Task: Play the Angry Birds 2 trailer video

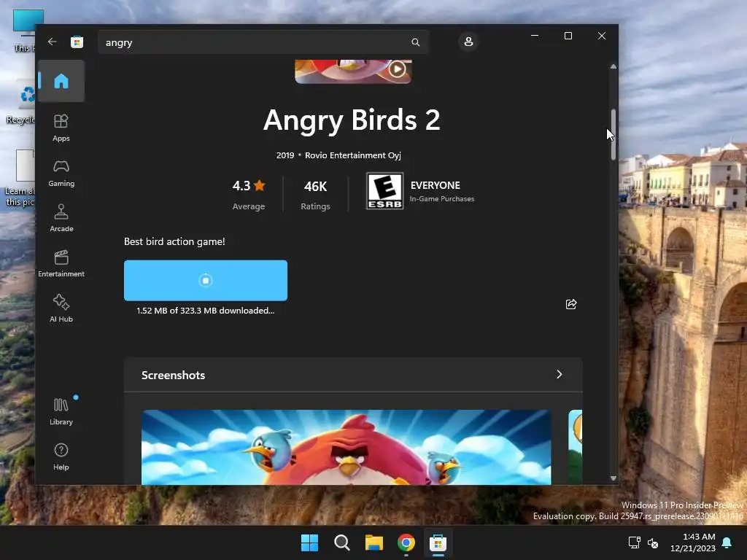Action: click(397, 69)
